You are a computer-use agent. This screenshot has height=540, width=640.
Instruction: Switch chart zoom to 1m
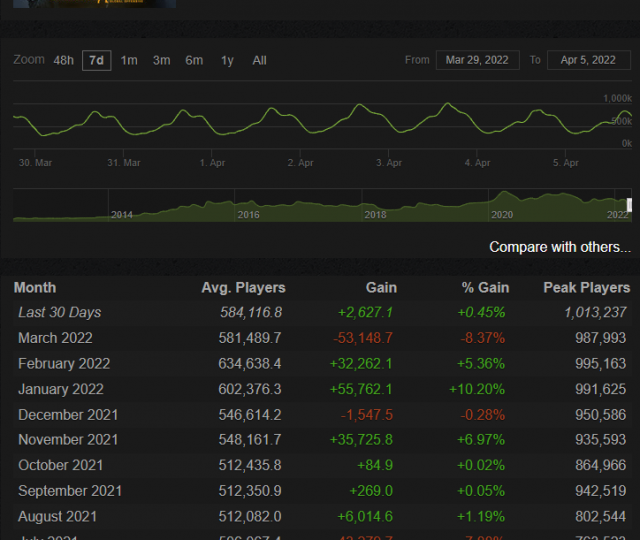point(129,60)
